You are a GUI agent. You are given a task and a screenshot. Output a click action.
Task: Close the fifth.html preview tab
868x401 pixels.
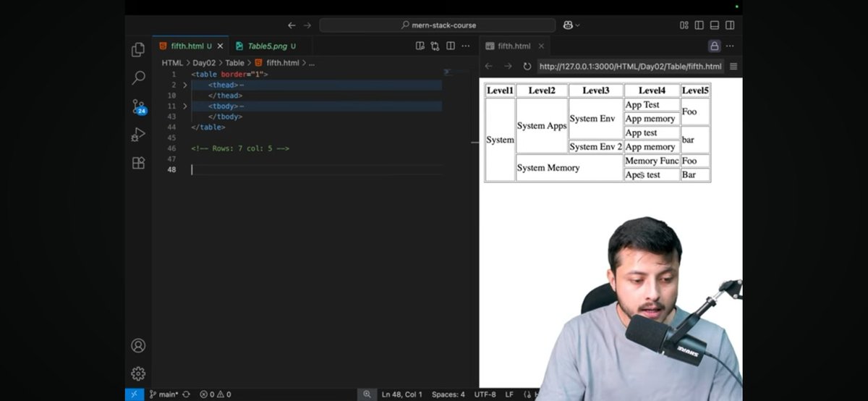click(x=542, y=46)
